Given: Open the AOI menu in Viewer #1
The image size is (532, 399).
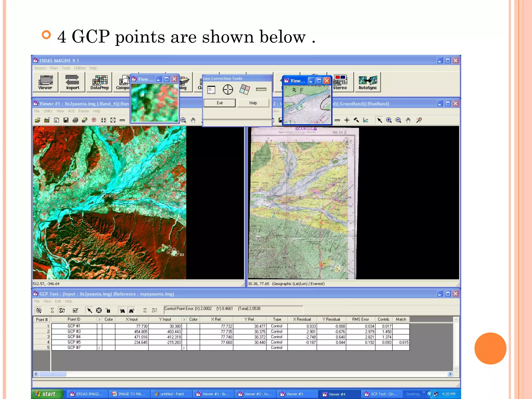Looking at the screenshot, I should click(x=71, y=111).
